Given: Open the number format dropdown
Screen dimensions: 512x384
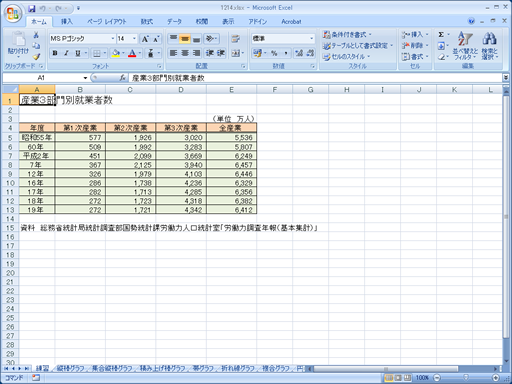Looking at the screenshot, I should coord(312,39).
